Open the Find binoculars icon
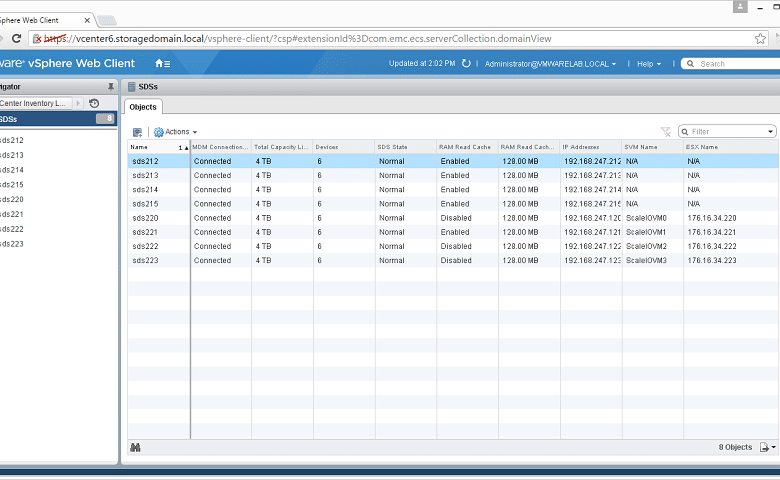 [135, 447]
